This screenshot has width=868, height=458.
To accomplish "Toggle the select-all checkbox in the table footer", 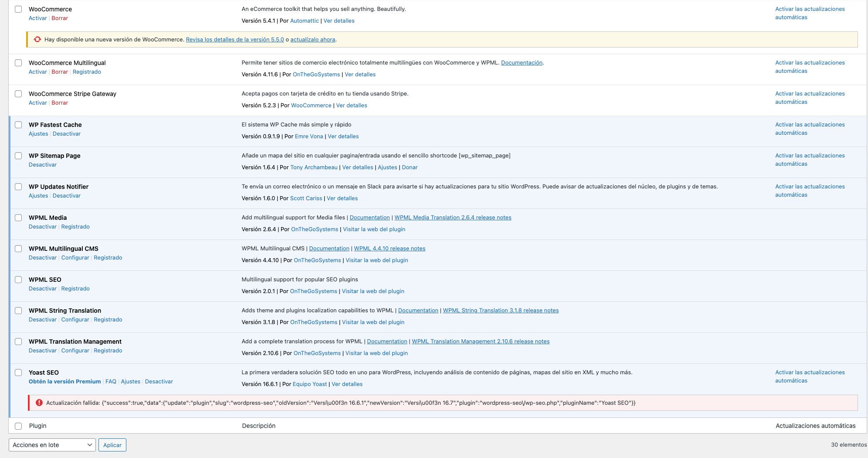I will 18,426.
